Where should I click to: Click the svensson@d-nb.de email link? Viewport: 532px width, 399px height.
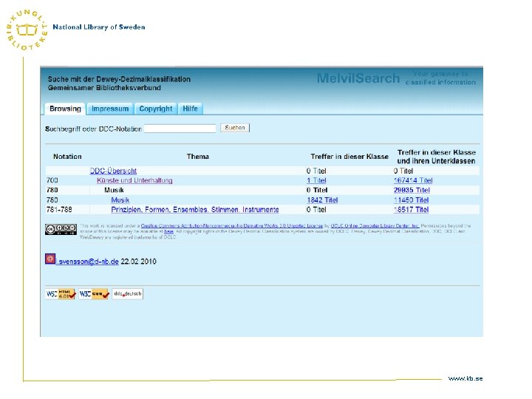[x=87, y=262]
